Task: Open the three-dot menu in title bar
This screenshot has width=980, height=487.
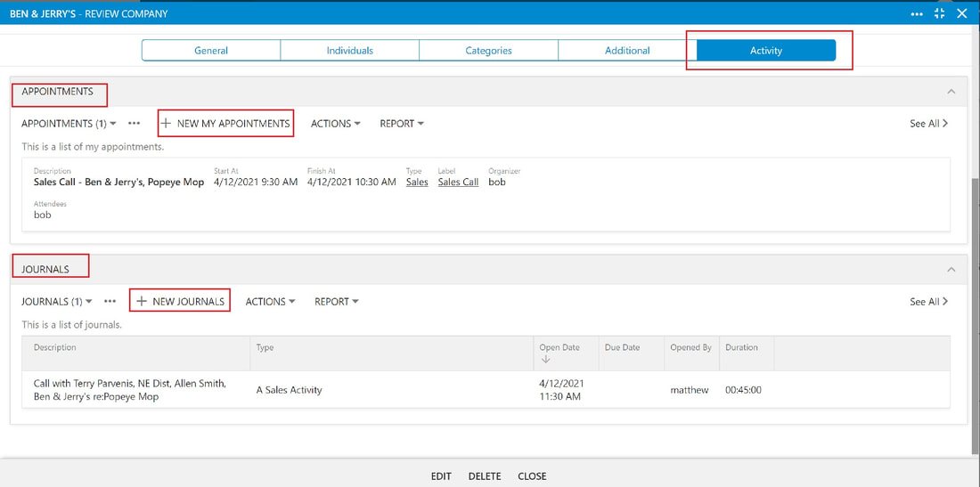Action: pos(917,13)
